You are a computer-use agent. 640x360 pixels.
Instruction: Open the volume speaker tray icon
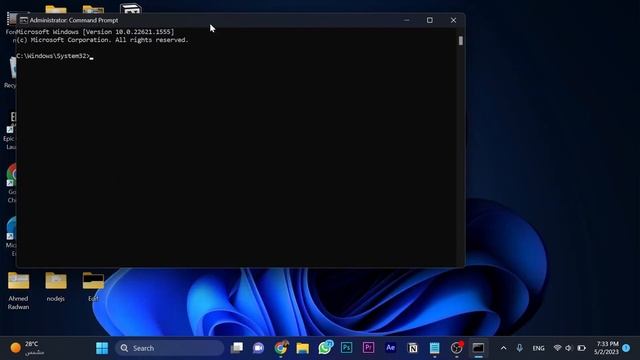coord(569,348)
